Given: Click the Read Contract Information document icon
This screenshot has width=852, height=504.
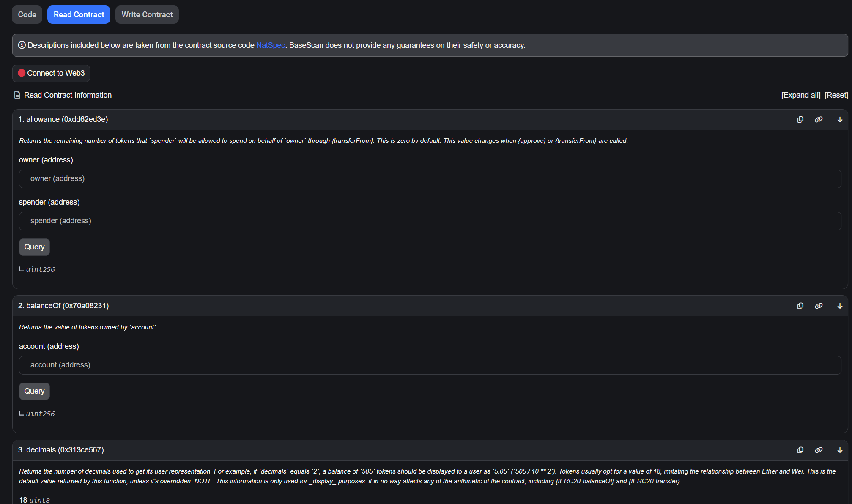Looking at the screenshot, I should tap(17, 95).
